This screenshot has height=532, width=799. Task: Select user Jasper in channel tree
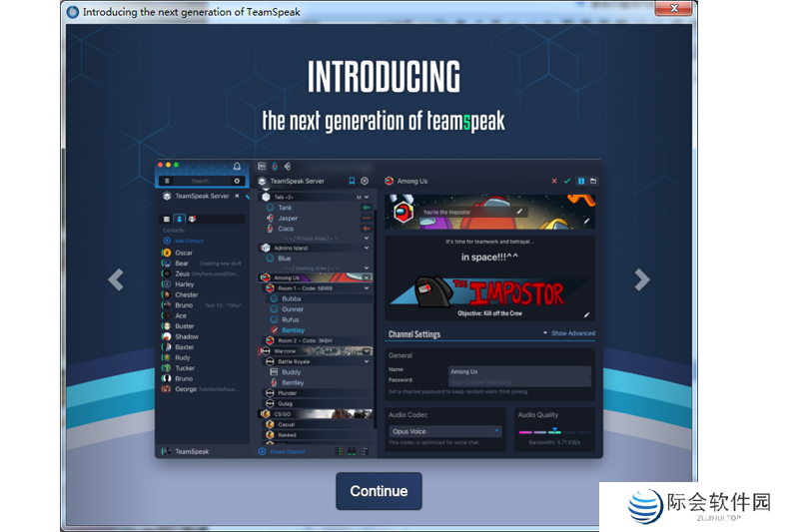(x=288, y=218)
